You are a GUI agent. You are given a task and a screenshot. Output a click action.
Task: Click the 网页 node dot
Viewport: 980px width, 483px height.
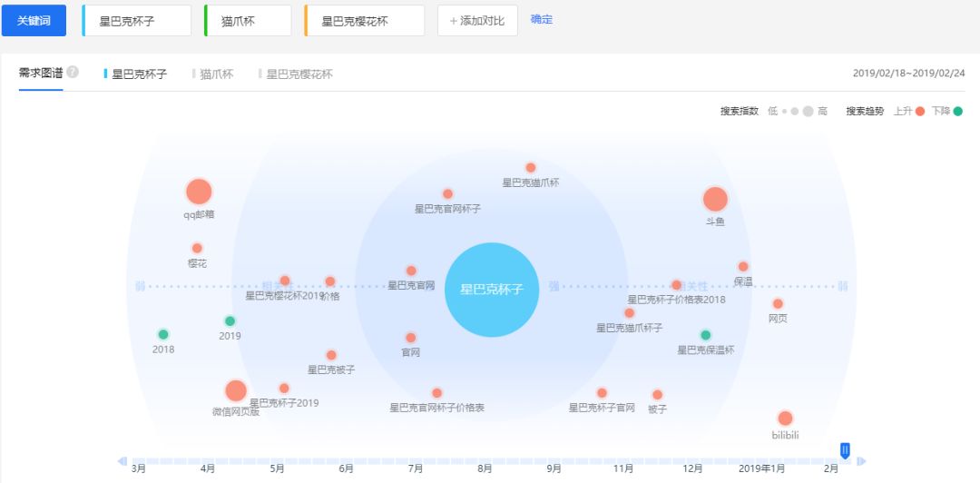pos(779,304)
